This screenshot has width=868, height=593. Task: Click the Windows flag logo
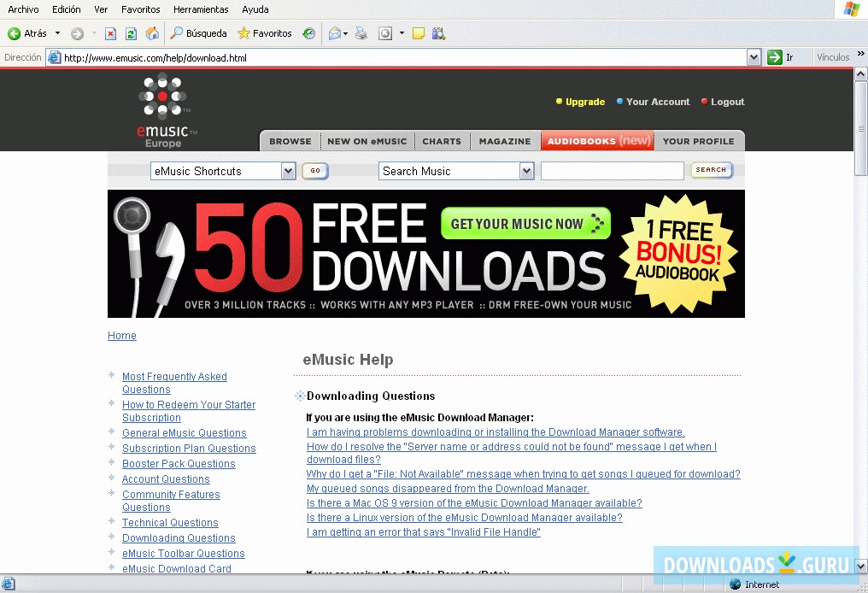point(852,9)
